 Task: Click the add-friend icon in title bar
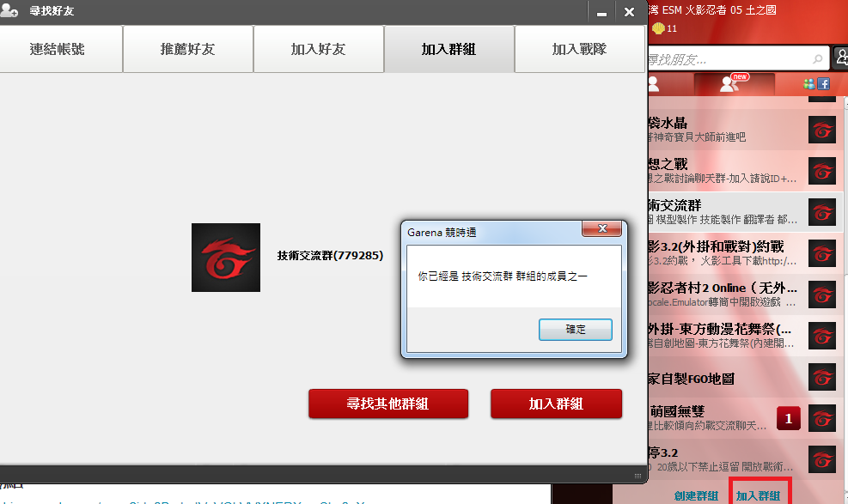click(9, 9)
